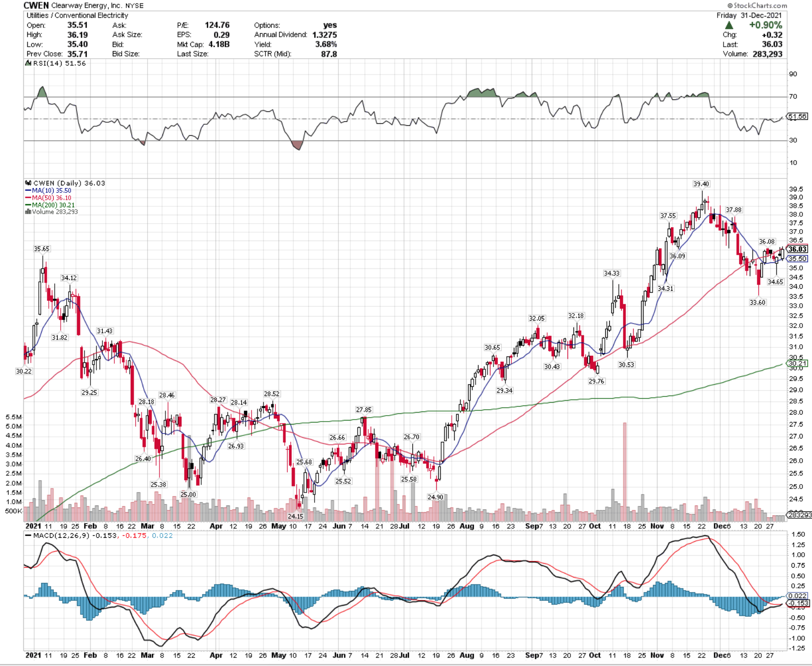This screenshot has width=812, height=666.
Task: Click the 37.55 November price label
Action: 668,216
